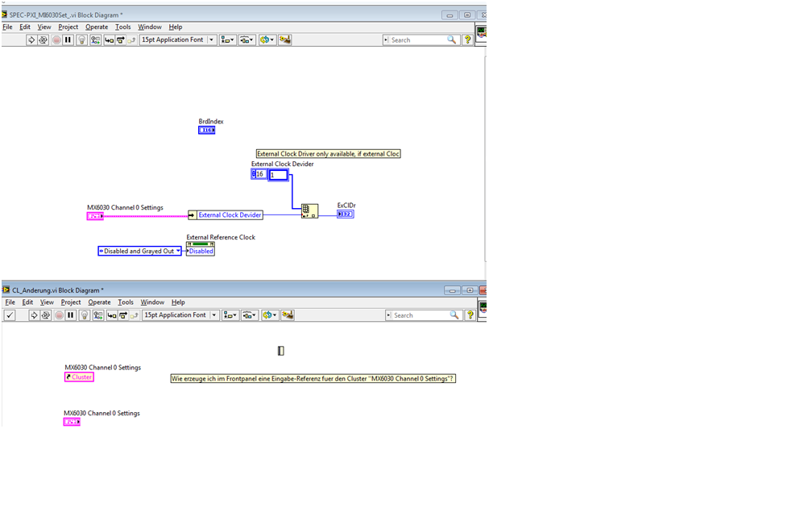Click German comment about Eingabe-Referenz
The width and height of the screenshot is (812, 508).
click(x=313, y=379)
